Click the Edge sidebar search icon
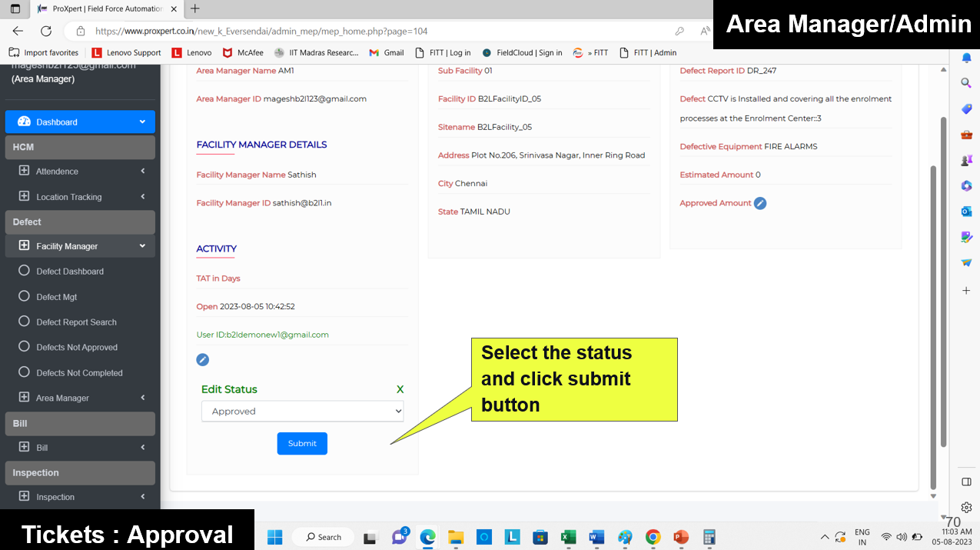Viewport: 980px width, 550px height. point(966,83)
